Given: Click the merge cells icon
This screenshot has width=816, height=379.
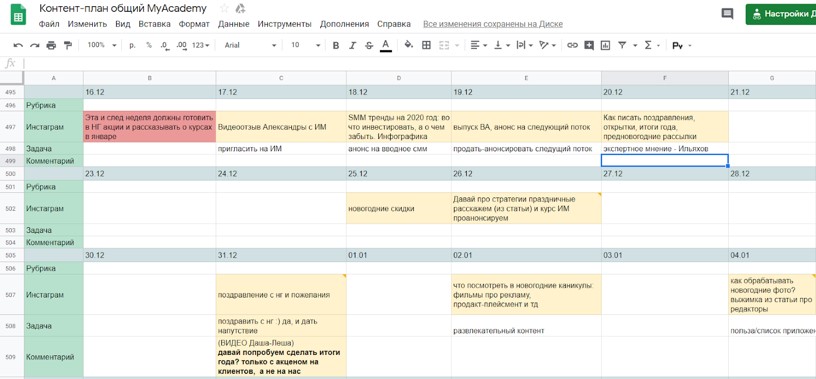Looking at the screenshot, I should [x=443, y=45].
